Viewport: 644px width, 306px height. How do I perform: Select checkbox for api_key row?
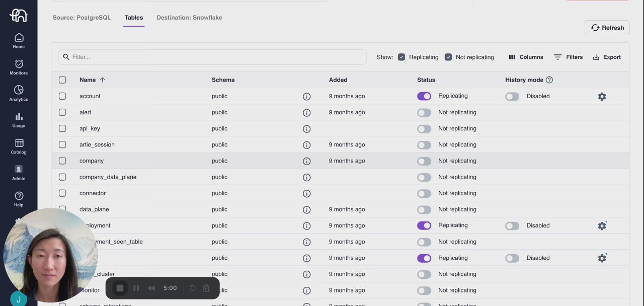click(62, 128)
